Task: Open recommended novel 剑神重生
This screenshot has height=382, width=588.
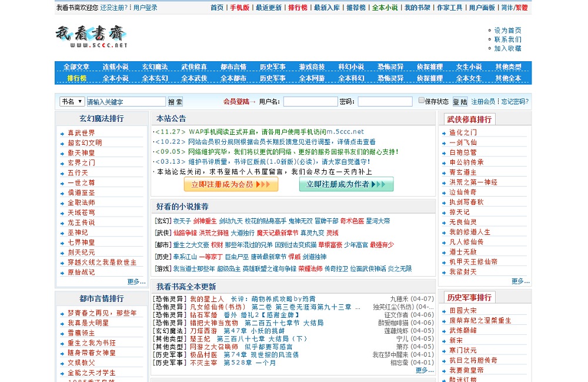Action: pos(205,221)
